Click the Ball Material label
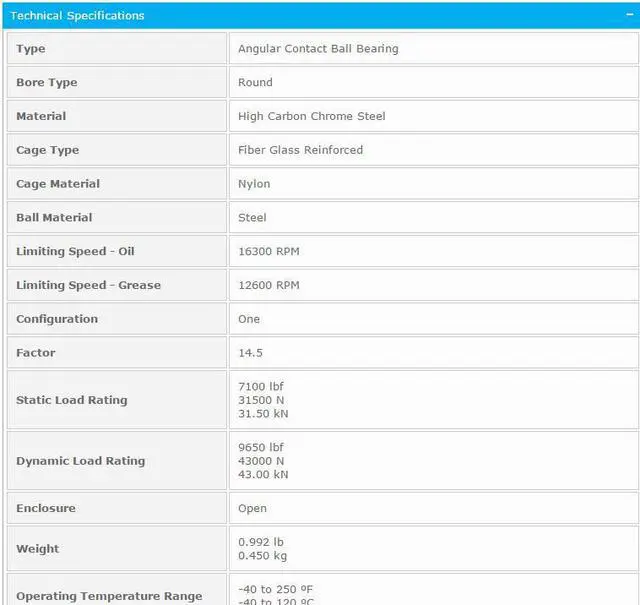This screenshot has height=605, width=640. tap(54, 218)
